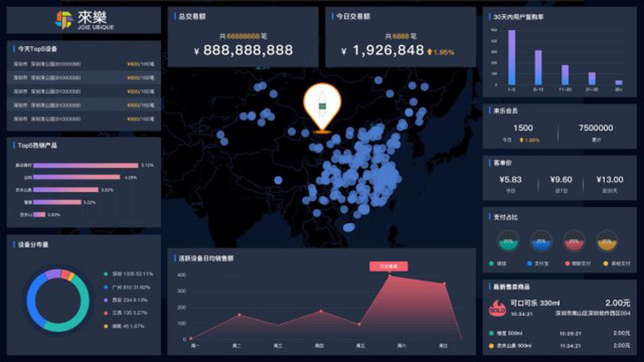Select the water bottle map pin
644x362 pixels.
[322, 108]
